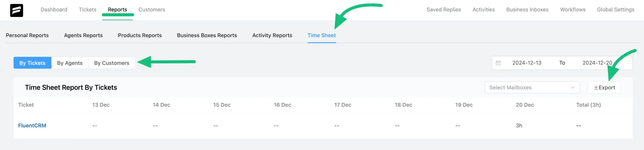
Task: Select the Time Sheet tab
Action: (x=321, y=35)
